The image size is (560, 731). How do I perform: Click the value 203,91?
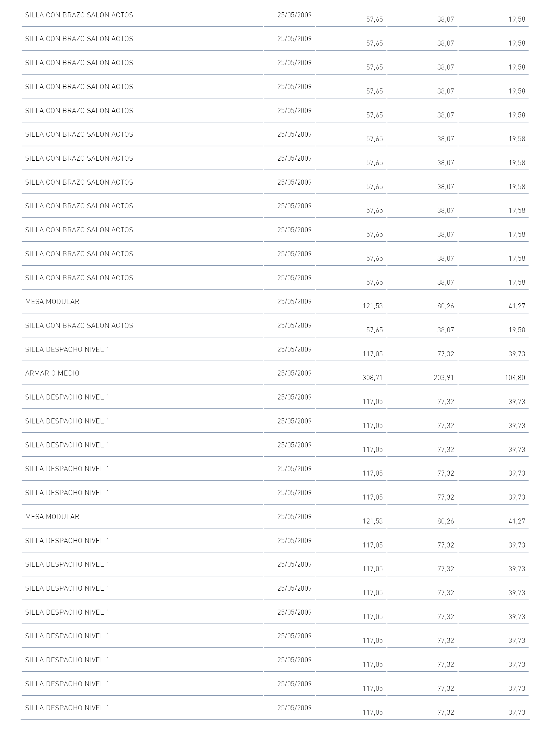point(444,378)
